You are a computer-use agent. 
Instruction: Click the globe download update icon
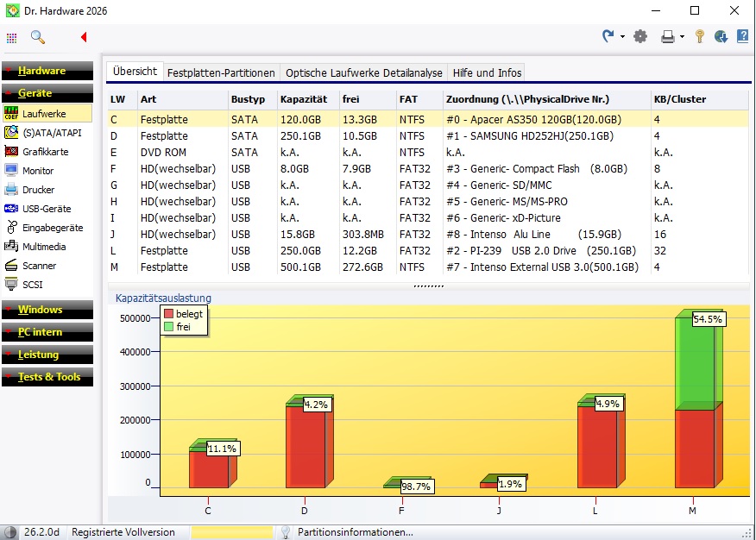click(721, 36)
